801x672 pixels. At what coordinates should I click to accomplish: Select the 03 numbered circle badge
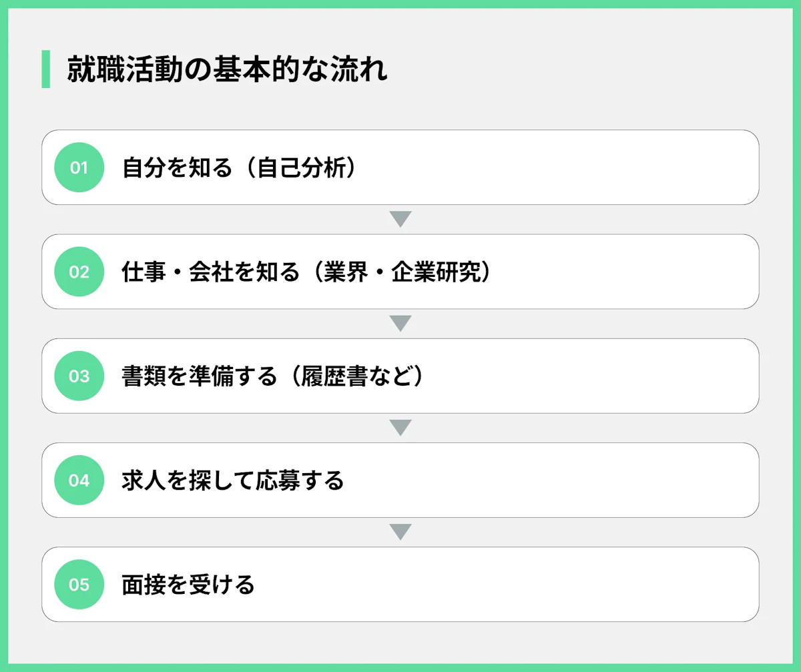coord(79,376)
